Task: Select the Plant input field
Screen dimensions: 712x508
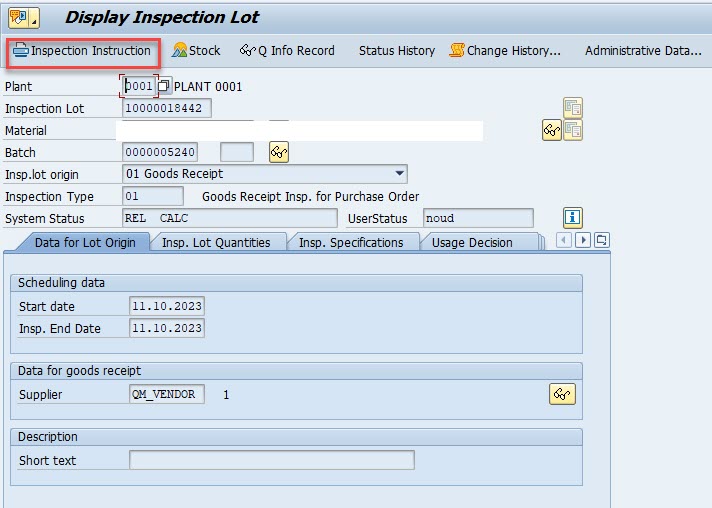Action: point(139,86)
